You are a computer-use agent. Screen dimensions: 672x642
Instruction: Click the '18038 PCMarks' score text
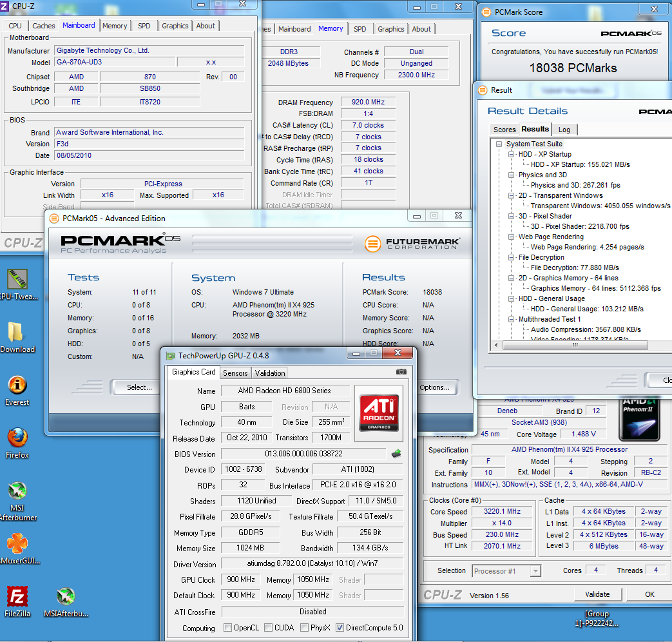click(x=573, y=68)
